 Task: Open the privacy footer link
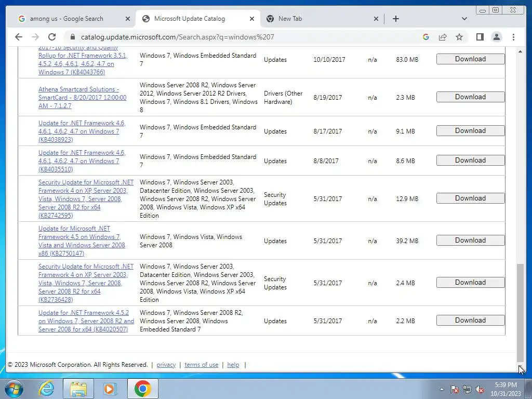point(166,365)
